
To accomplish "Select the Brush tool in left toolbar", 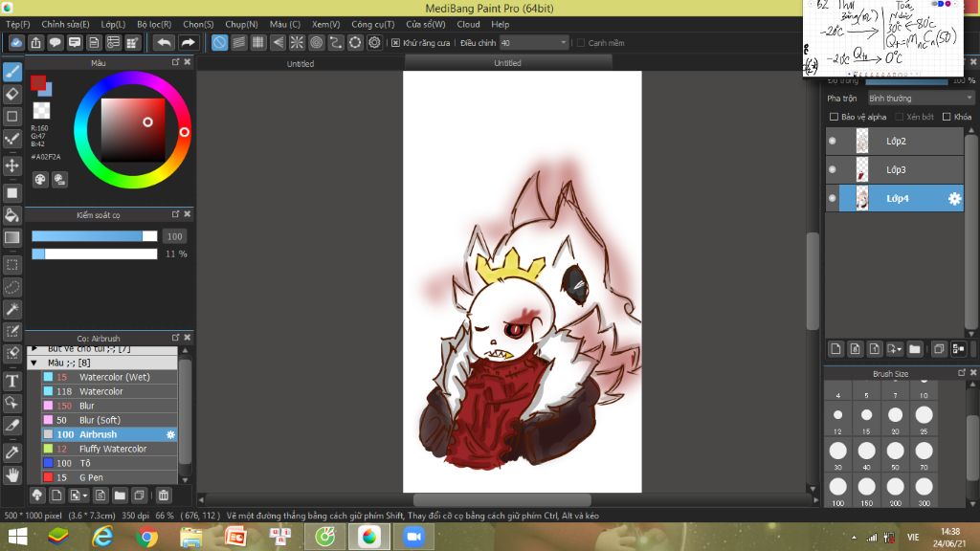I will coord(12,72).
